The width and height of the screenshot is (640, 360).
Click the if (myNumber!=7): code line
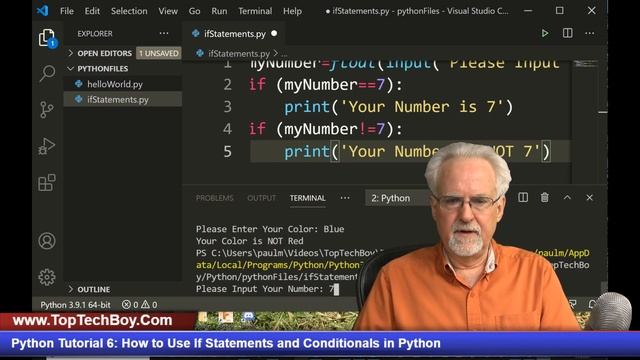325,129
